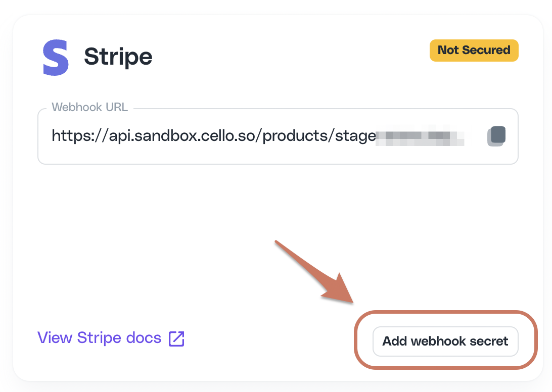Viewport: 552px width, 392px height.
Task: Click the 'Secured' text in status badge
Action: point(486,50)
